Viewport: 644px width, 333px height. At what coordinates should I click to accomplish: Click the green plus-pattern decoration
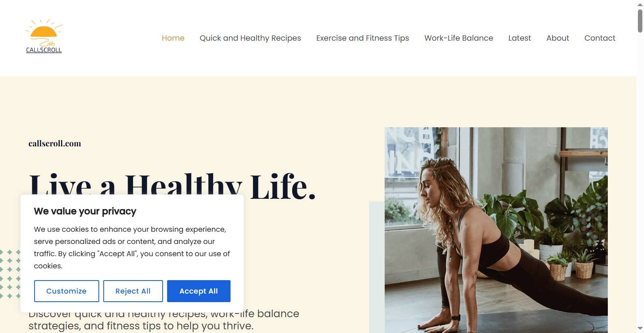click(x=10, y=274)
